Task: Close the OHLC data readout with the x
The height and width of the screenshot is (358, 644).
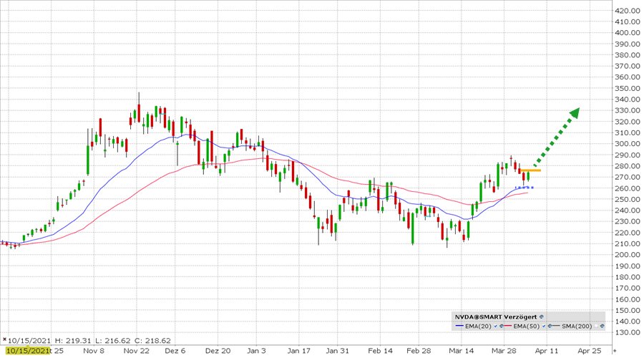Action: pos(4,339)
